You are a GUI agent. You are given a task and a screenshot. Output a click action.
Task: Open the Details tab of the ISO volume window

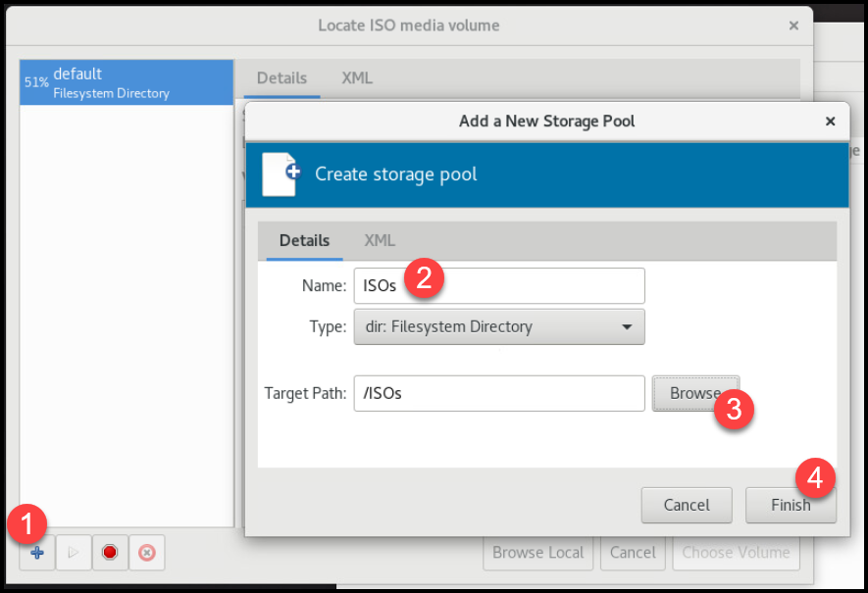click(x=281, y=78)
